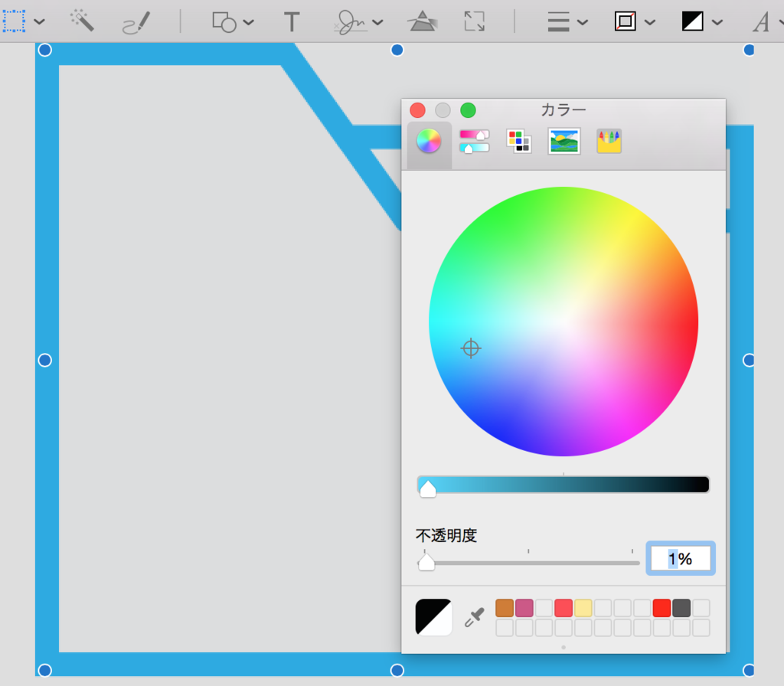Select the Sketch pen tool
784x686 pixels.
click(x=136, y=22)
